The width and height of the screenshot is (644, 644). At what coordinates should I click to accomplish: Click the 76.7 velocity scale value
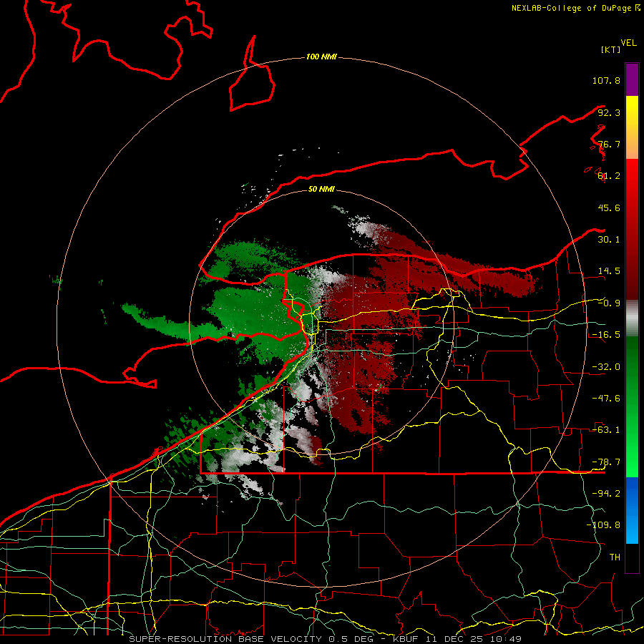(609, 144)
